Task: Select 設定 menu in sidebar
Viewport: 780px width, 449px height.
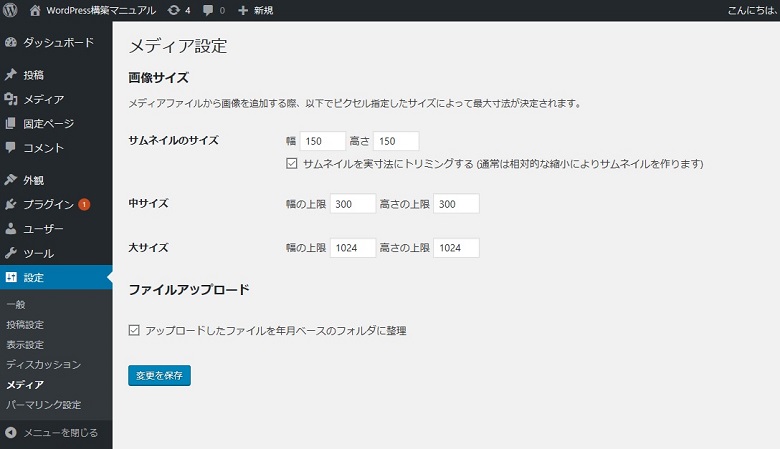Action: [56, 277]
